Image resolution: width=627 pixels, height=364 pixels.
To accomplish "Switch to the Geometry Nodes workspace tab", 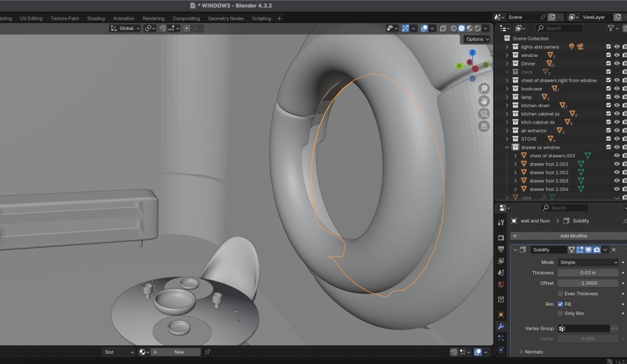I will pyautogui.click(x=225, y=18).
